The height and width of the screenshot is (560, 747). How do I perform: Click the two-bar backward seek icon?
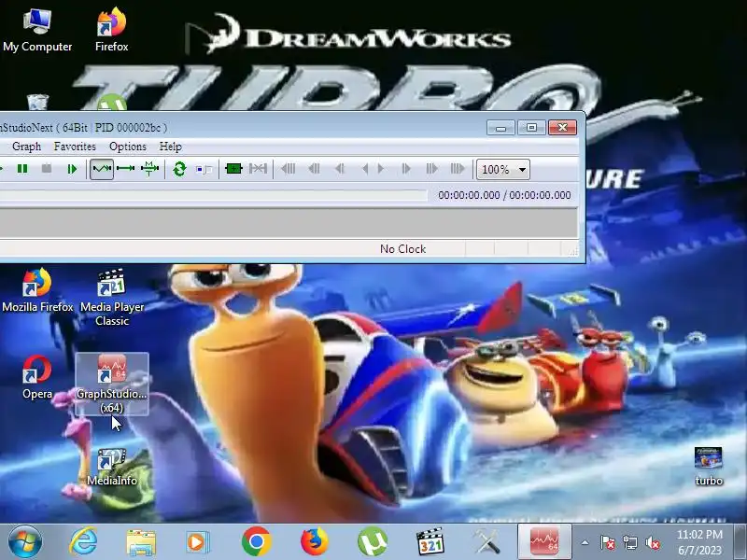[314, 169]
